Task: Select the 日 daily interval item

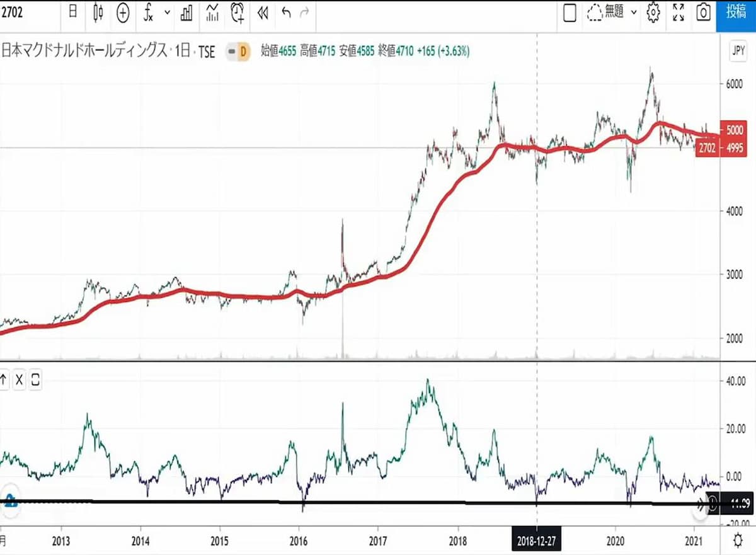Action: (73, 12)
